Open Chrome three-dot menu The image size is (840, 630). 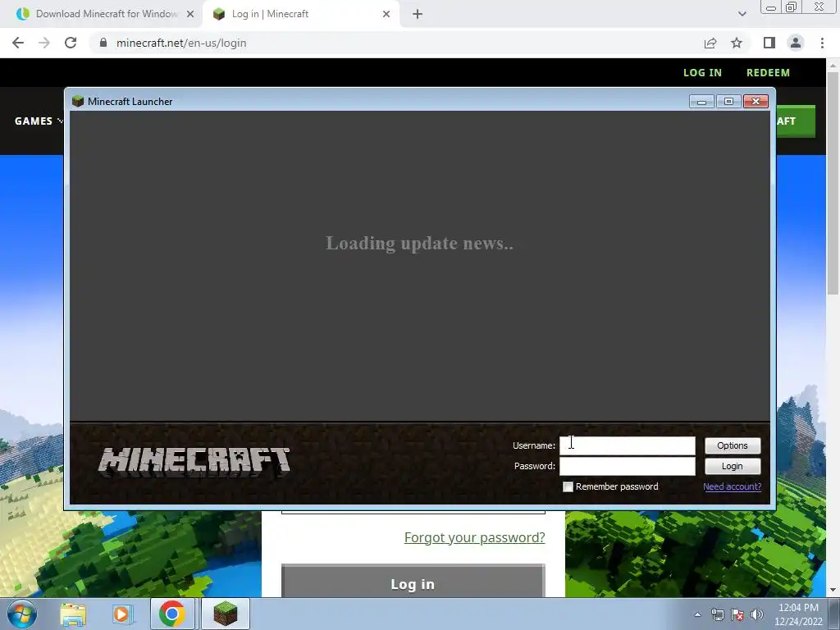(x=822, y=43)
